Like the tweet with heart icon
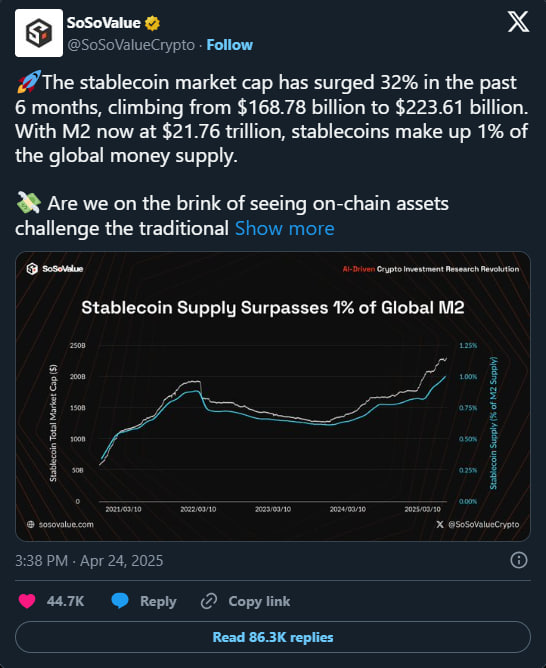Viewport: 546px width, 668px height. [x=27, y=601]
